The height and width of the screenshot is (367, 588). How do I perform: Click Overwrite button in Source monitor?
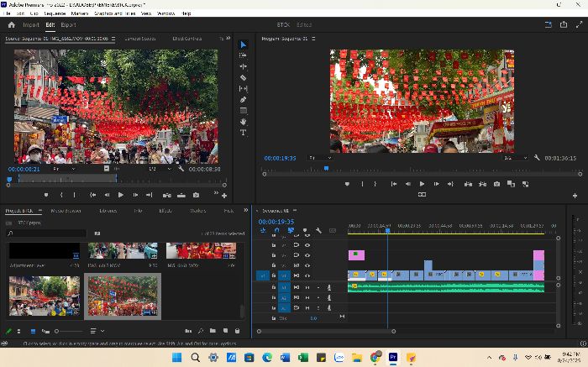tap(181, 196)
